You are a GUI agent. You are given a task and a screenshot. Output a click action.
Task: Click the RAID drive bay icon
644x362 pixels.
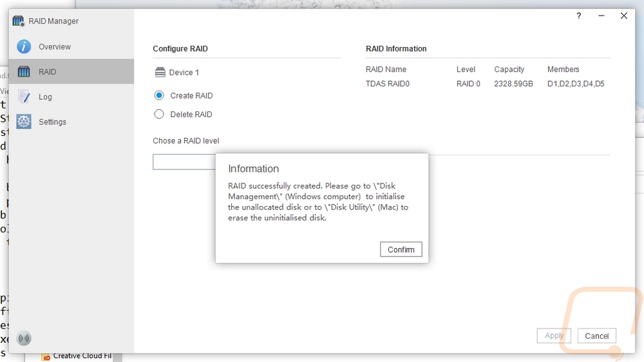pos(24,71)
